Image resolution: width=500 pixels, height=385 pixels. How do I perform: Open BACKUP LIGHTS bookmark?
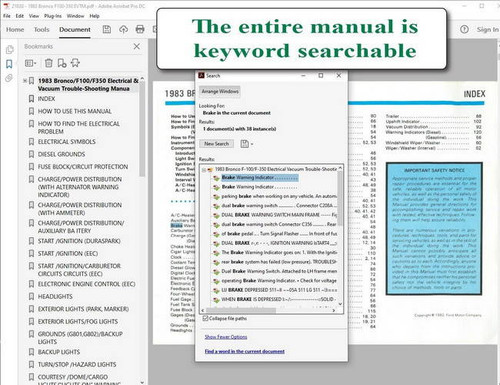point(59,352)
